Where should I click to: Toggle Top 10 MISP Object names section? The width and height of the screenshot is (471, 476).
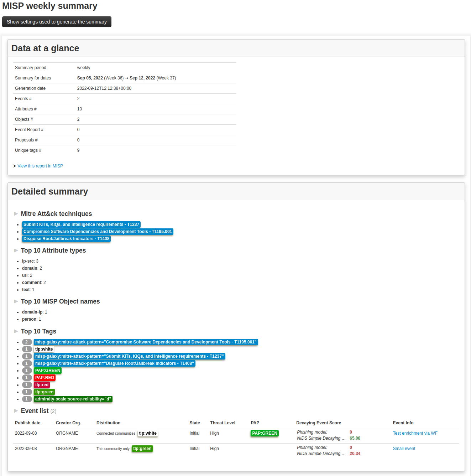(16, 301)
